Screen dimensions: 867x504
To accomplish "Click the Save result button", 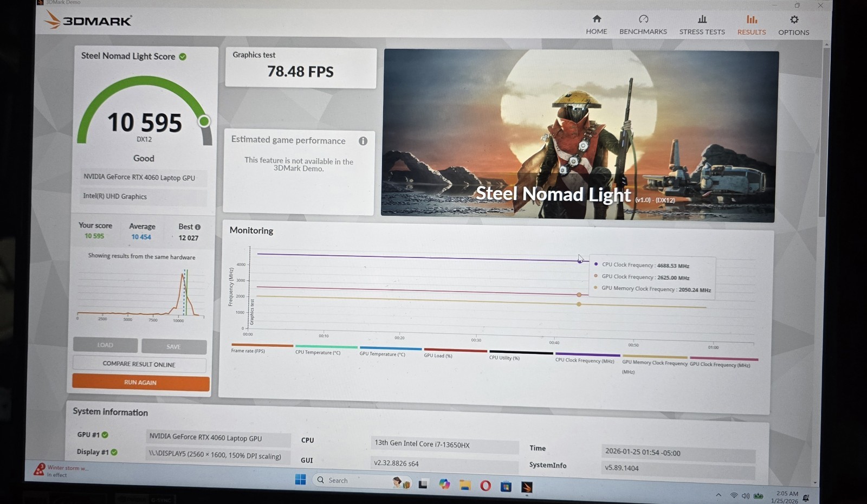I will tap(174, 346).
